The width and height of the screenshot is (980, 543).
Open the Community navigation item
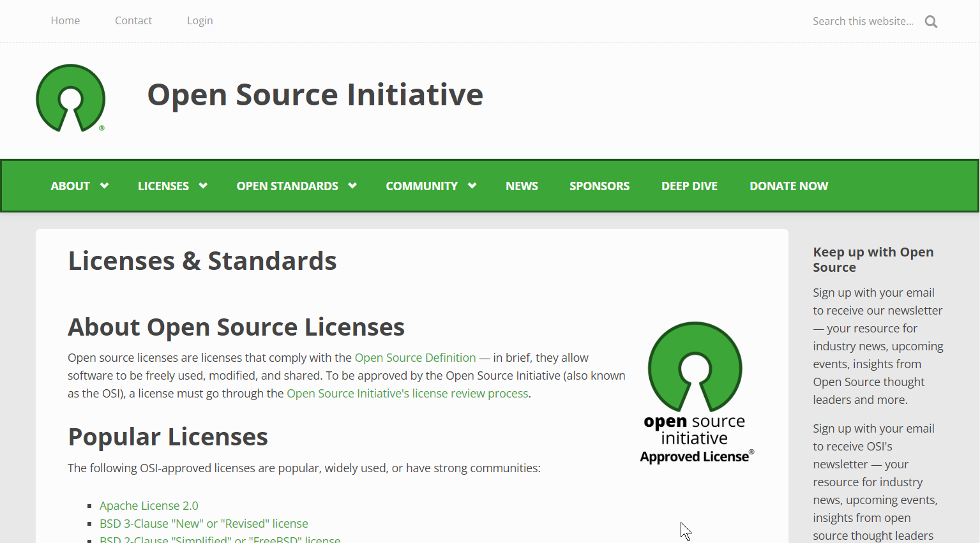point(421,186)
